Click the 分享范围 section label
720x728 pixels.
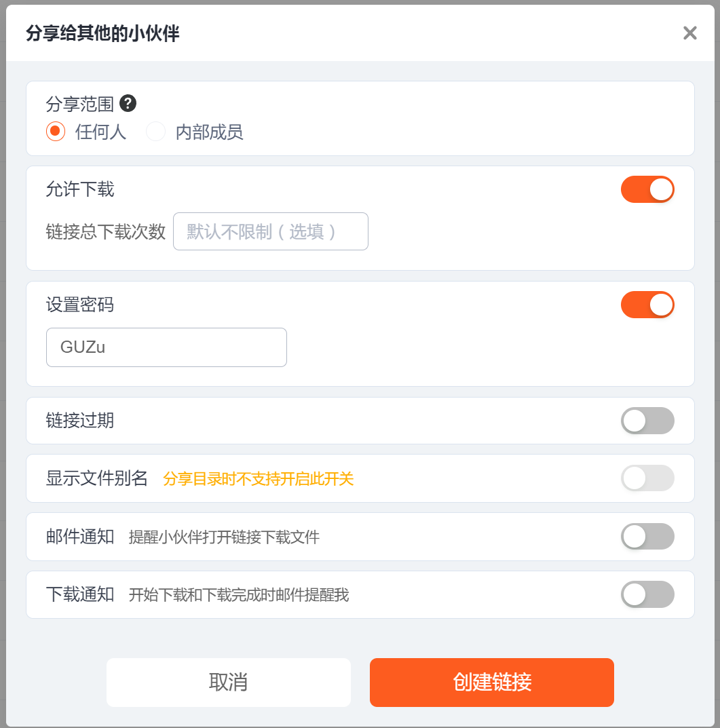[79, 104]
